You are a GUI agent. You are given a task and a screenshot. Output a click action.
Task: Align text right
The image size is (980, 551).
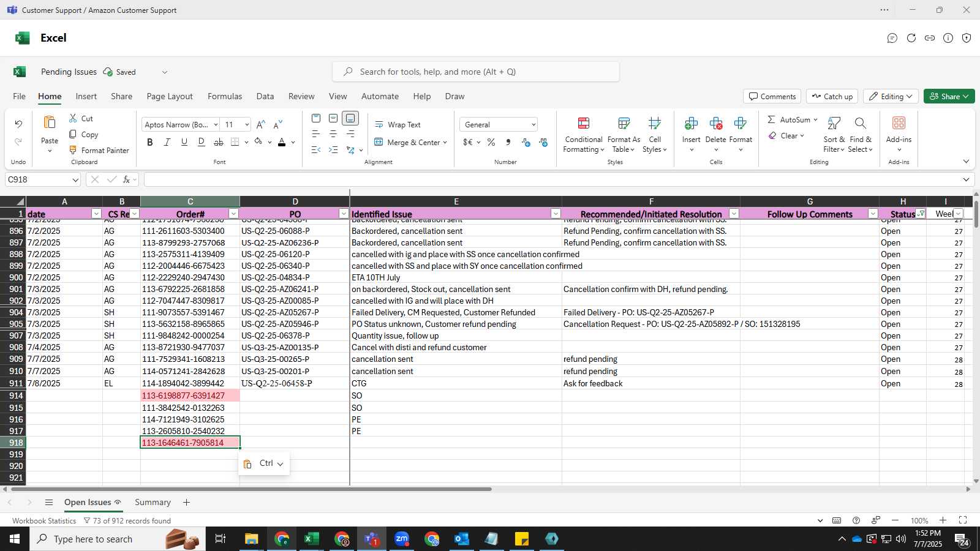pos(350,134)
